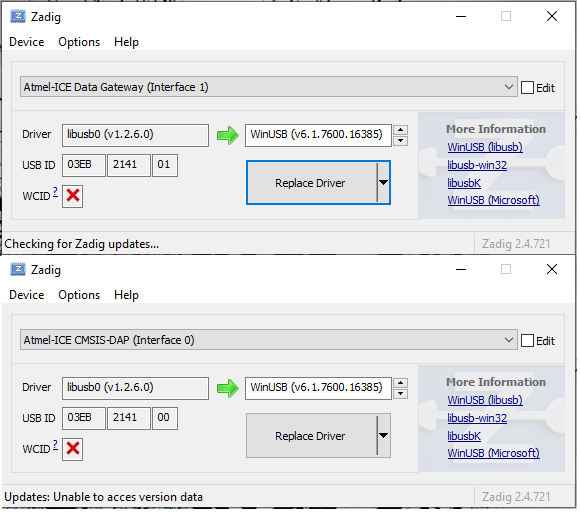Click 'Checking for Zadig updates...' status text
The height and width of the screenshot is (513, 581).
tap(82, 244)
